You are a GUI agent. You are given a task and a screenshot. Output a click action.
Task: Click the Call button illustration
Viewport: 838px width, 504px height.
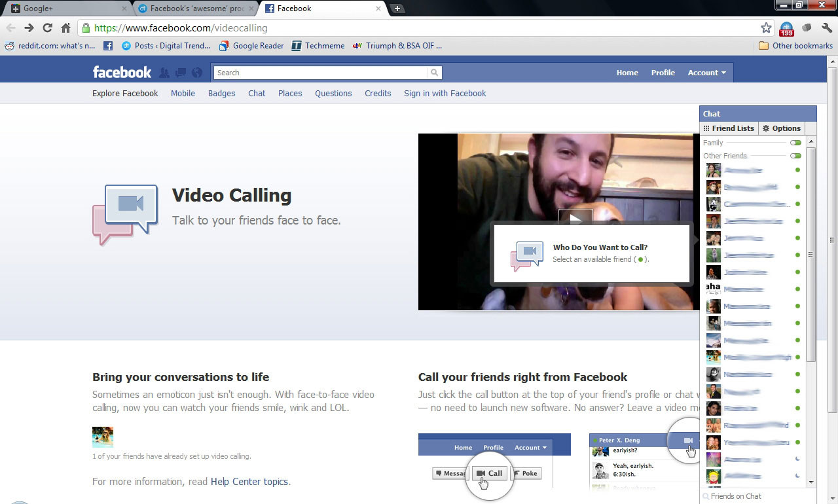(x=489, y=473)
